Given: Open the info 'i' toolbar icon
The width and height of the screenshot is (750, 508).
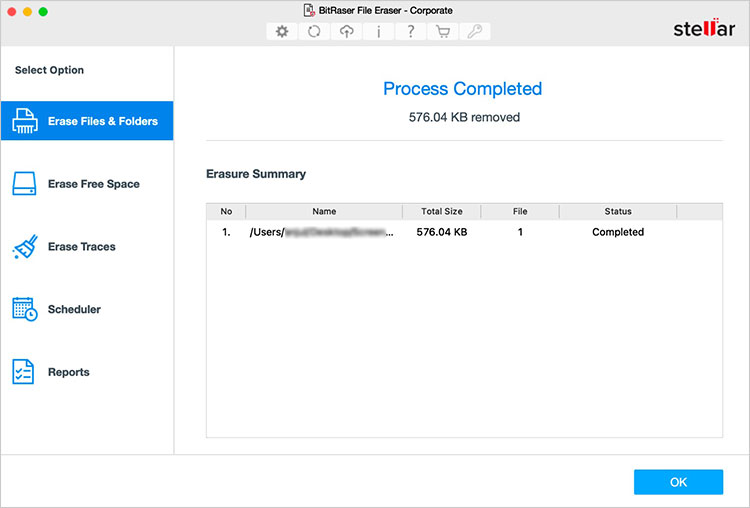Looking at the screenshot, I should tap(378, 32).
